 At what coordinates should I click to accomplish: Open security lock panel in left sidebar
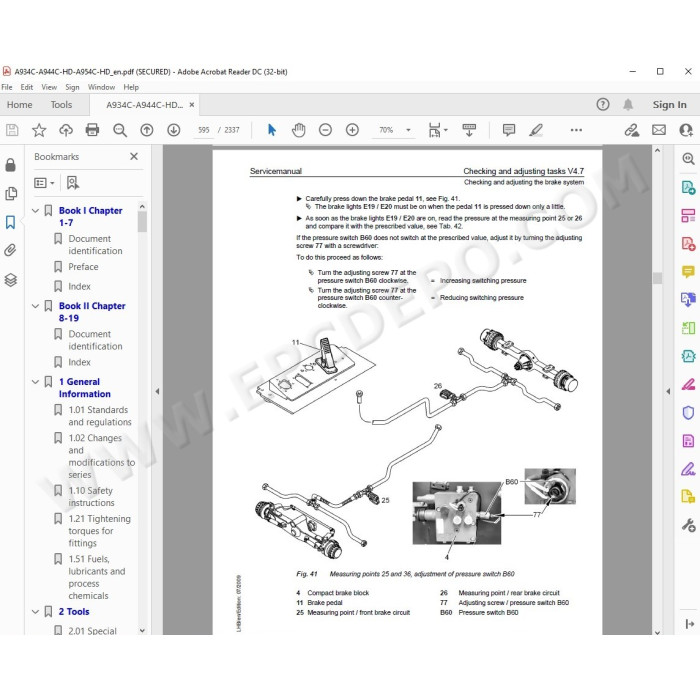point(10,165)
